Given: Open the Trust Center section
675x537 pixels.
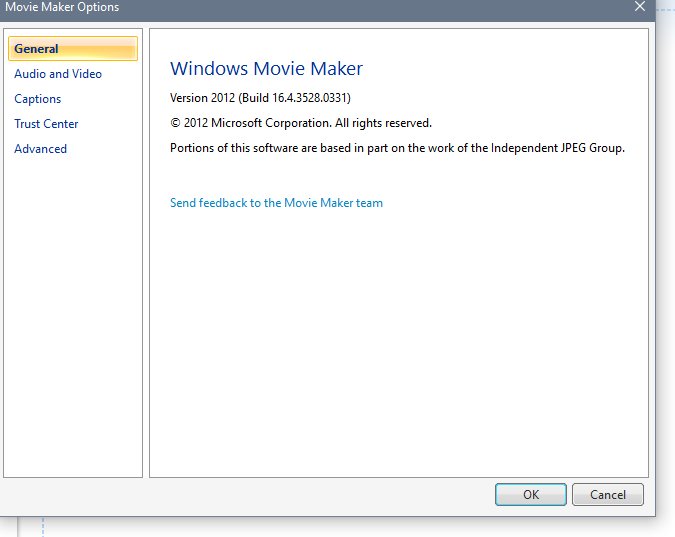Looking at the screenshot, I should (x=46, y=124).
